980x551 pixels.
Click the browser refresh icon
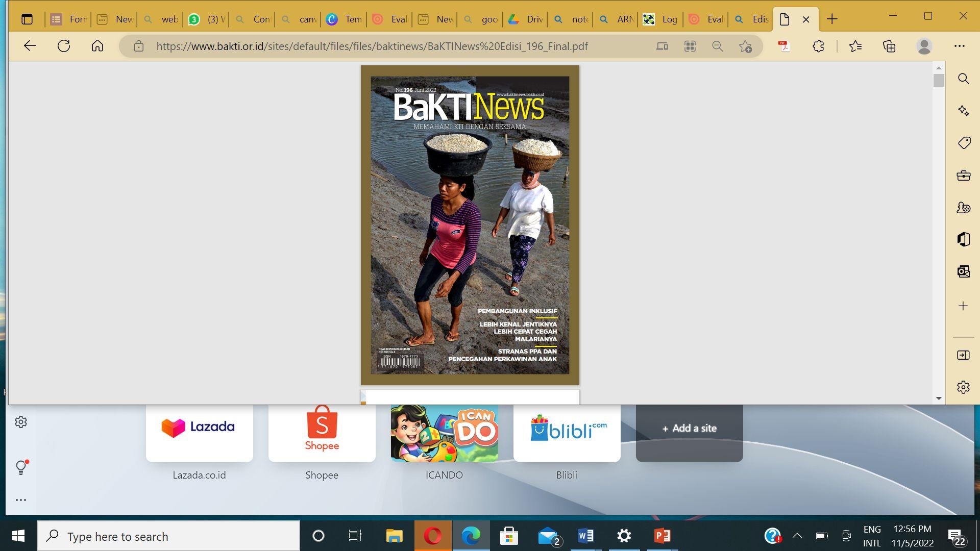[x=64, y=46]
